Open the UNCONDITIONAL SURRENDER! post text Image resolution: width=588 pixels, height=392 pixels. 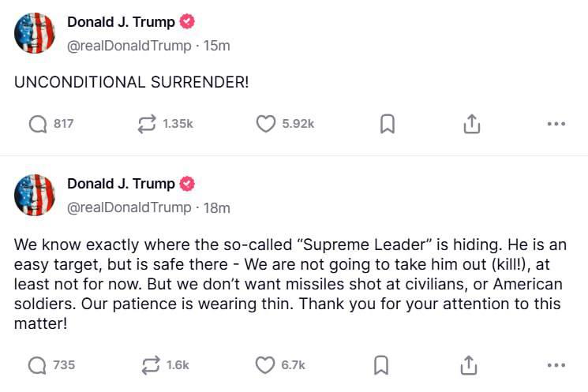tap(131, 82)
